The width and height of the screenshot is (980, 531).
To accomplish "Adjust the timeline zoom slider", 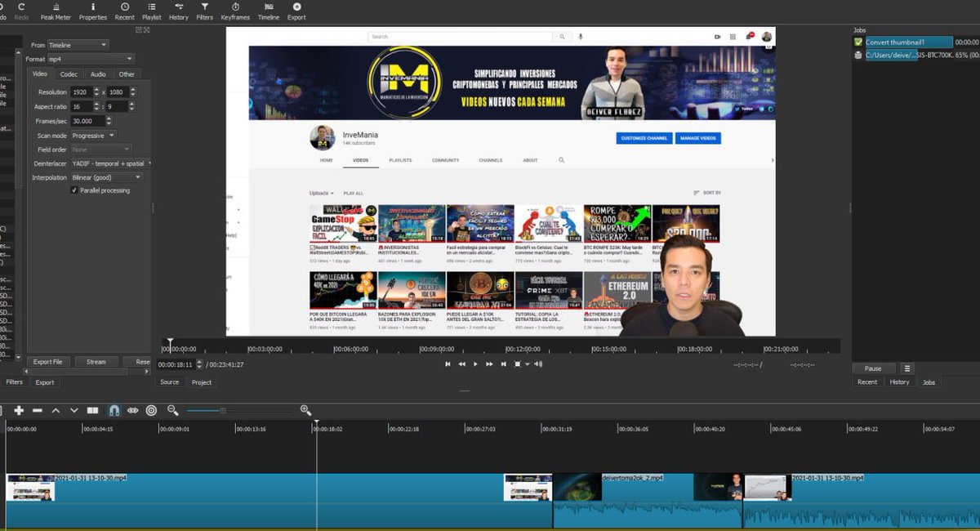I will (x=222, y=410).
